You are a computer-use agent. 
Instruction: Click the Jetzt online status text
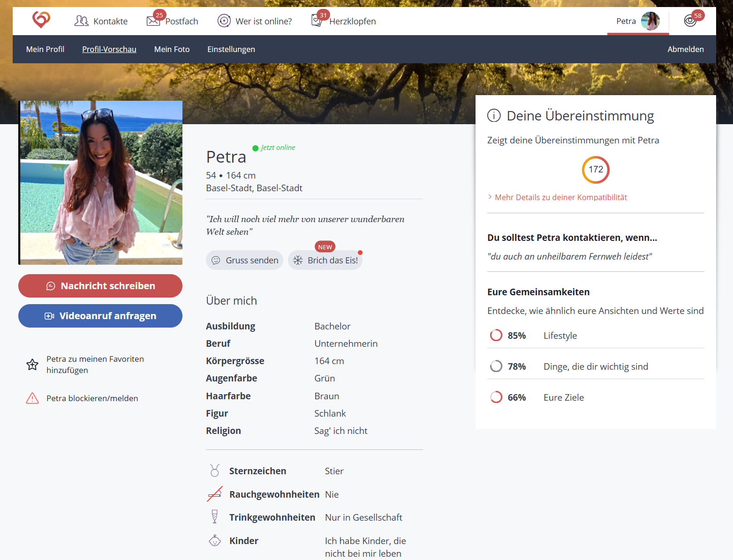coord(278,148)
